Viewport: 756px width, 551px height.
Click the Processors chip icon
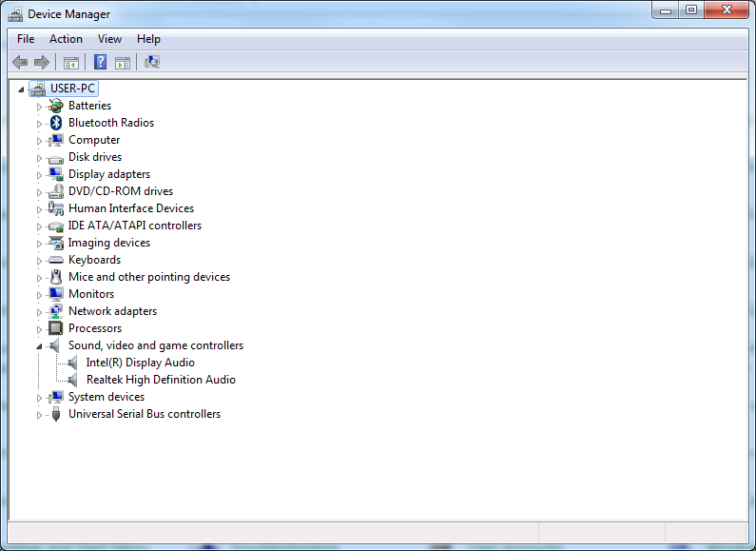(56, 328)
